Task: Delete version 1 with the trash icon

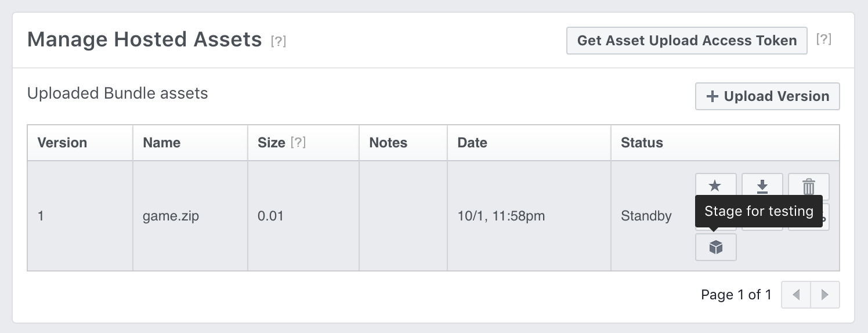Action: pyautogui.click(x=809, y=186)
